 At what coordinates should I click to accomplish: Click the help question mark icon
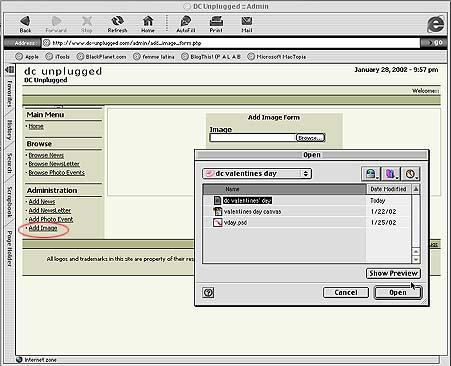(x=208, y=293)
